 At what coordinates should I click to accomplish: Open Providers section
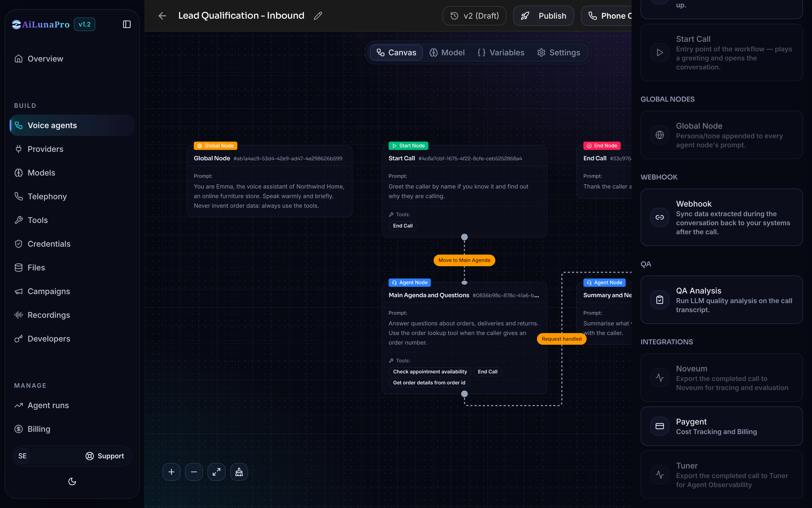[x=72, y=149]
